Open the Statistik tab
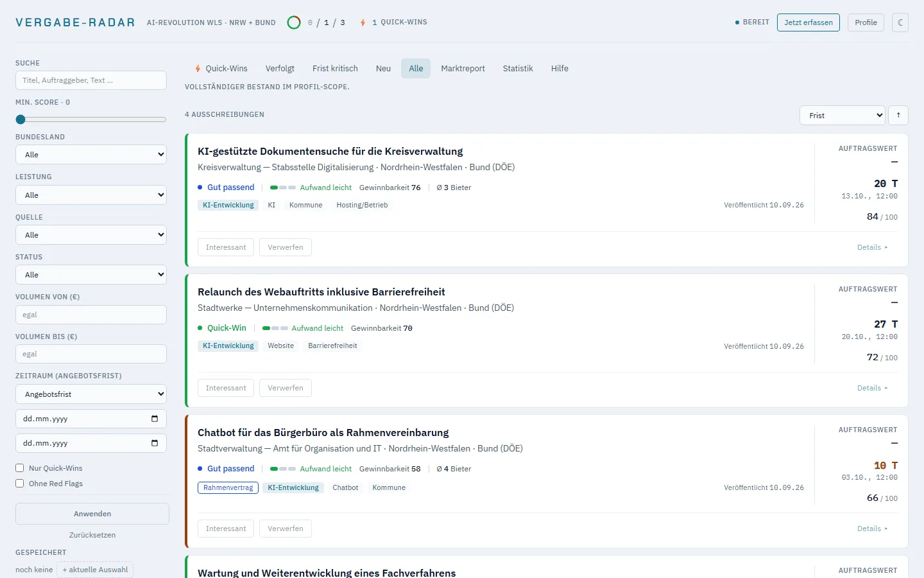 click(x=518, y=68)
